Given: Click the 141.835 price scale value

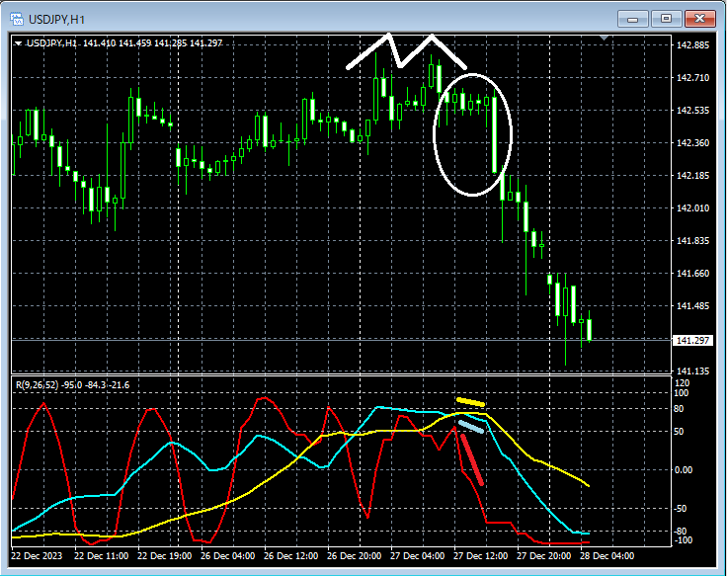Looking at the screenshot, I should click(x=693, y=241).
